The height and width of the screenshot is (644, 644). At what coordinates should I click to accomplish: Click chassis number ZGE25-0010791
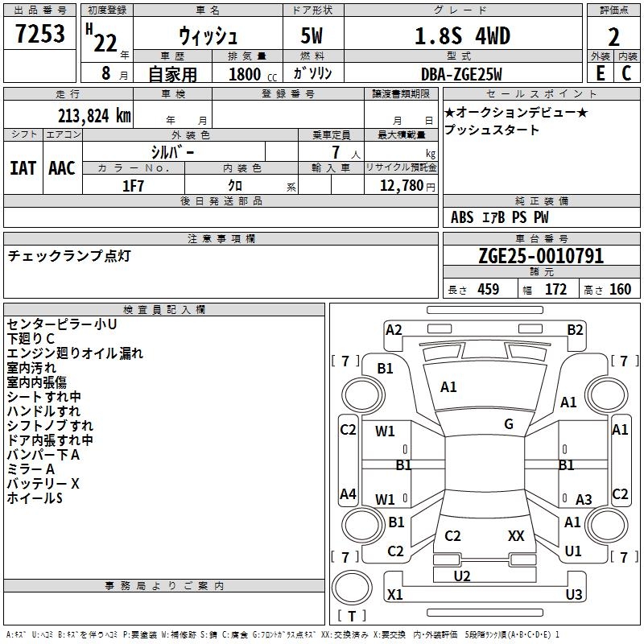540,257
